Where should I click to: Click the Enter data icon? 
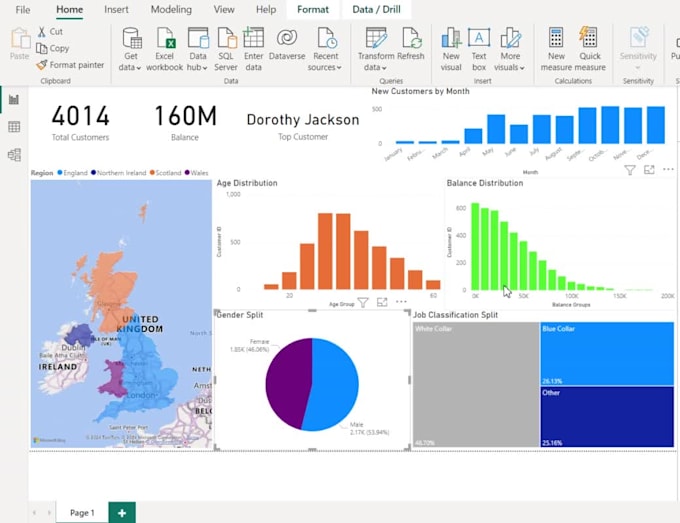click(x=254, y=38)
